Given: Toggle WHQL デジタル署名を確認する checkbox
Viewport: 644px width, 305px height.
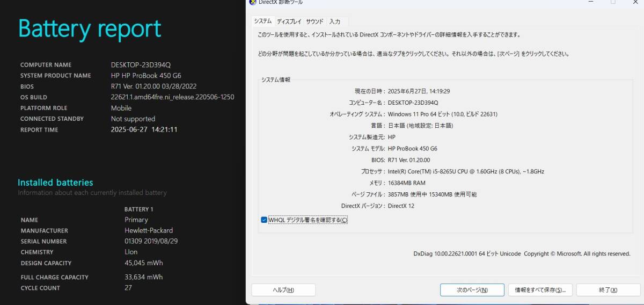Looking at the screenshot, I should point(264,220).
